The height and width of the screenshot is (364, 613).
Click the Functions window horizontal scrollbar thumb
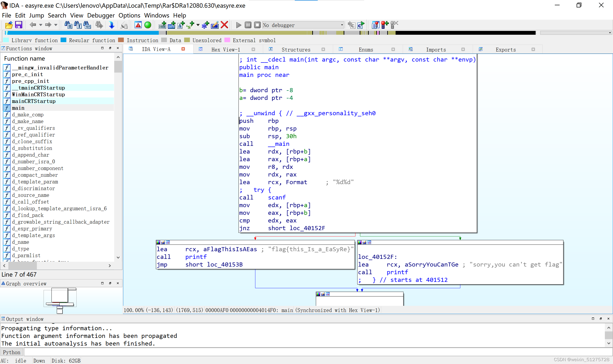[x=23, y=266]
